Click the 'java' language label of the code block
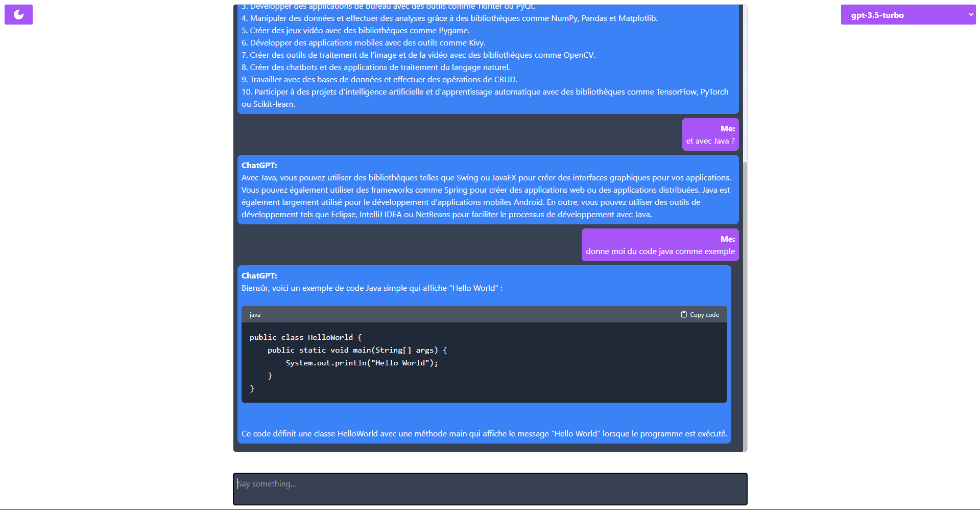Viewport: 980px width, 510px height. click(255, 315)
